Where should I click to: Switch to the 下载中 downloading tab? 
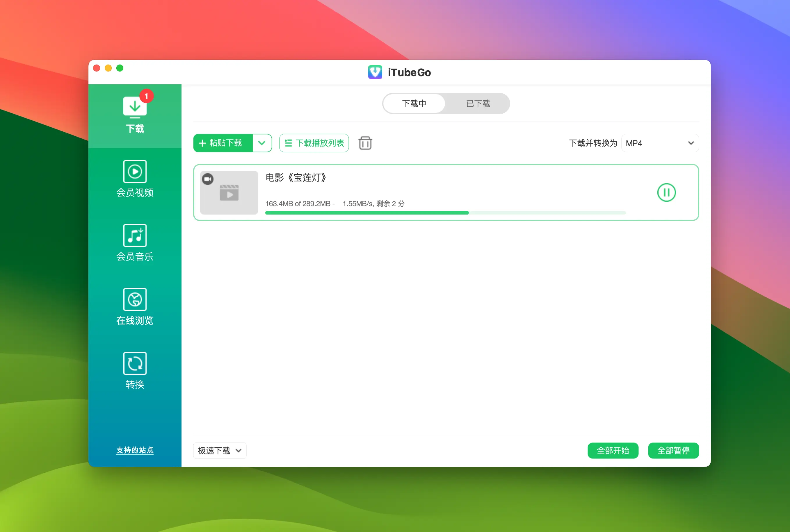pos(414,103)
